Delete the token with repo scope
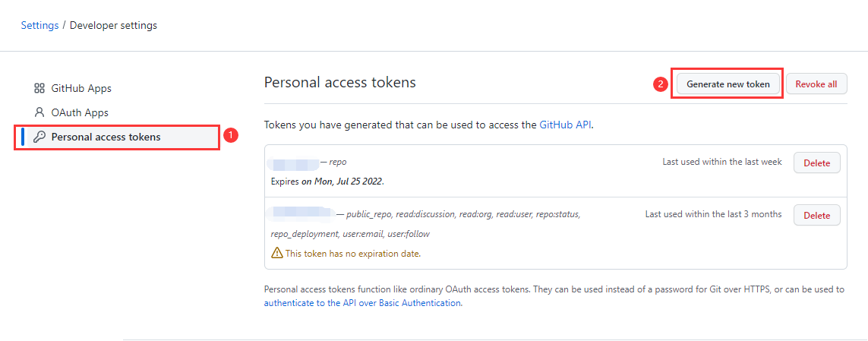This screenshot has width=868, height=341. point(817,163)
